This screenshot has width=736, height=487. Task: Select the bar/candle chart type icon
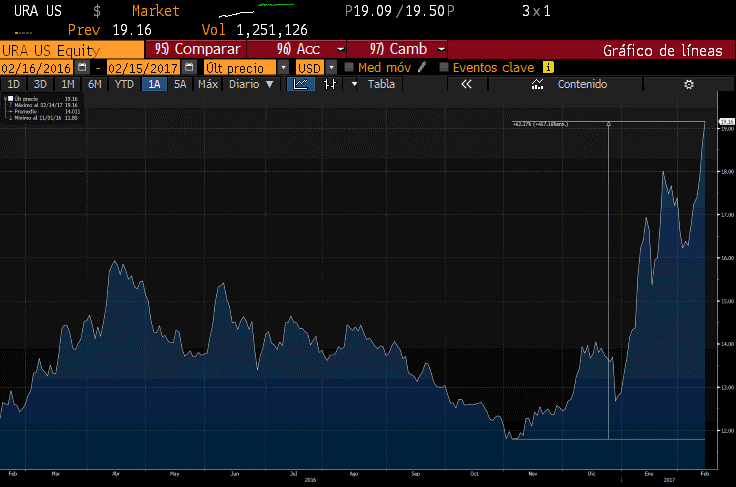pos(330,84)
